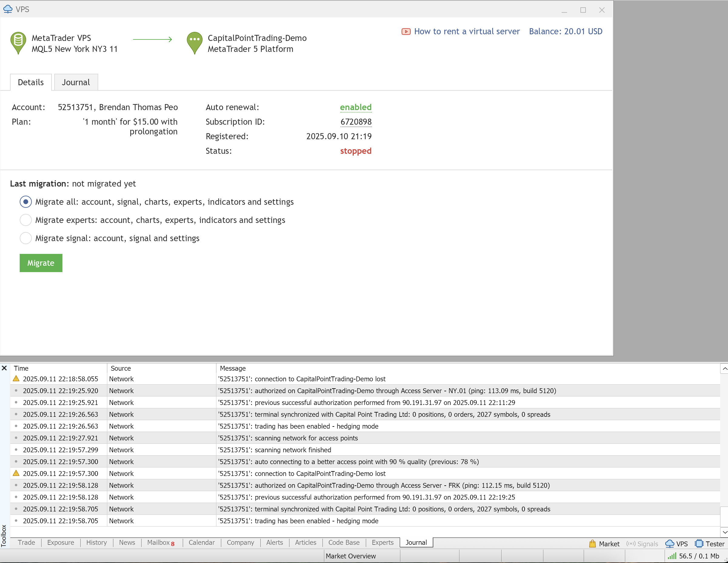Click warning icon on 22:19:57.300 connection lost row

pos(16,473)
